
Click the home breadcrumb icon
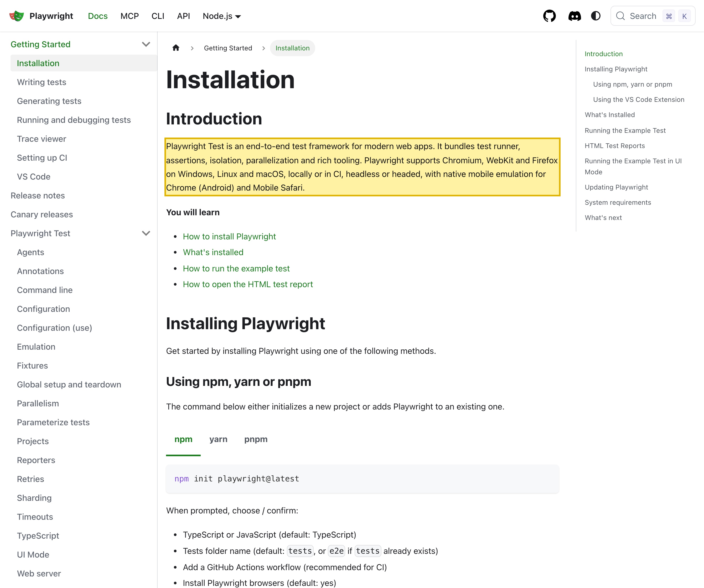[x=176, y=48]
